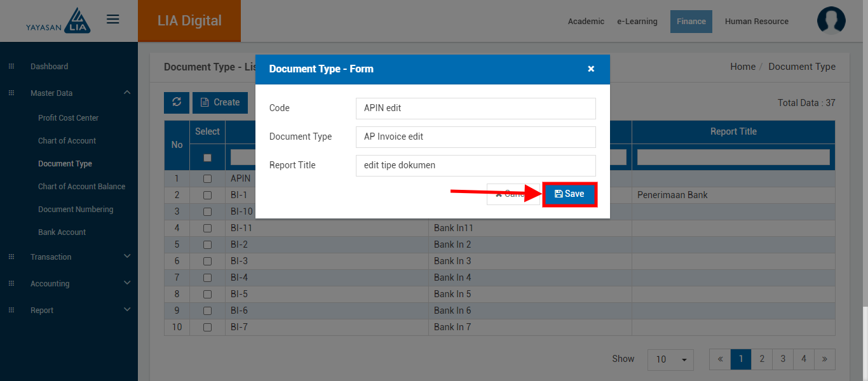Switch to the Academic module tab
Image resolution: width=868 pixels, height=381 pixels.
(586, 22)
